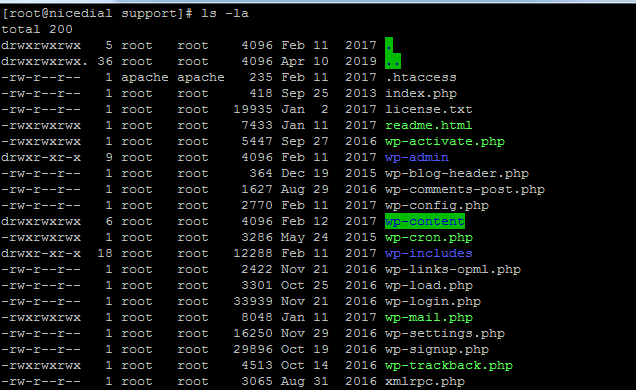This screenshot has height=390, width=636.
Task: Click date 'May 24' on wp-cron.php row
Action: [305, 238]
